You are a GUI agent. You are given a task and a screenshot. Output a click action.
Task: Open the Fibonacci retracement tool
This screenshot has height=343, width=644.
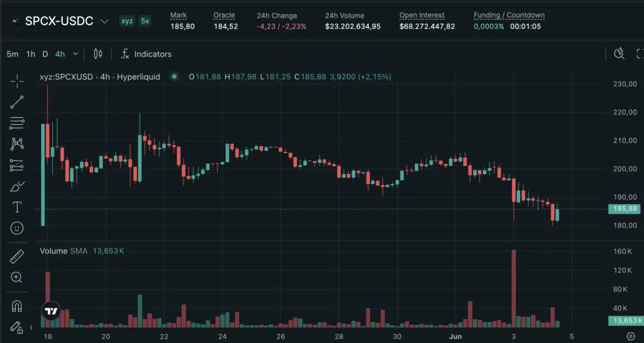point(17,122)
